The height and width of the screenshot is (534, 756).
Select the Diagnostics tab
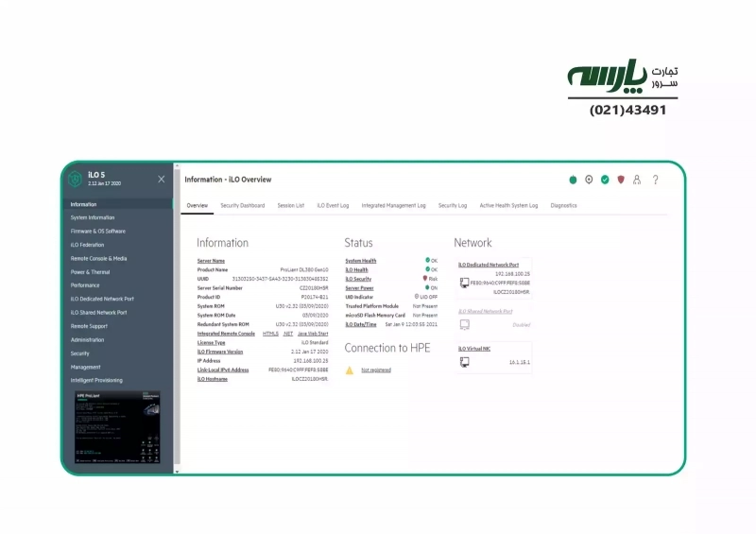click(x=563, y=205)
